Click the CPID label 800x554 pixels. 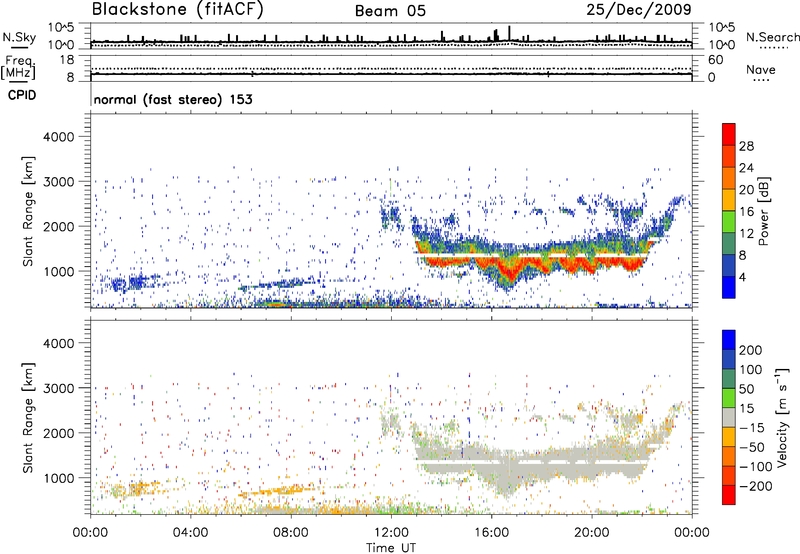coord(22,95)
